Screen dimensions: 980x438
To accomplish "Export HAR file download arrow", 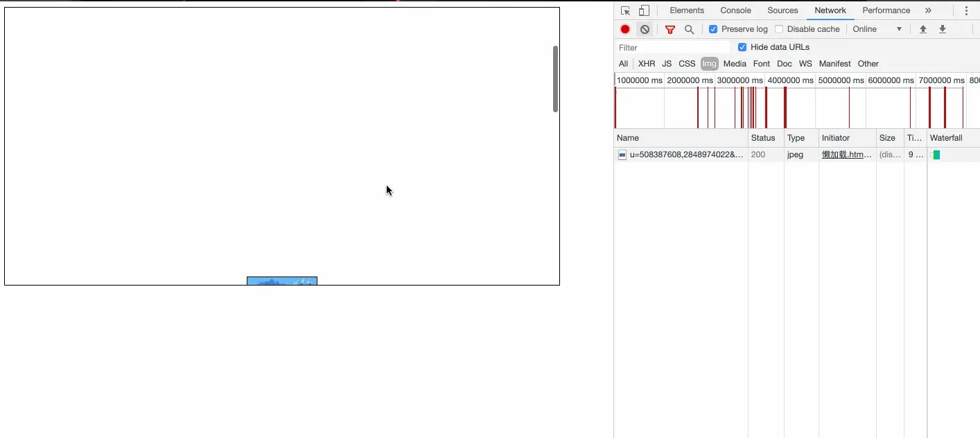I will [943, 29].
